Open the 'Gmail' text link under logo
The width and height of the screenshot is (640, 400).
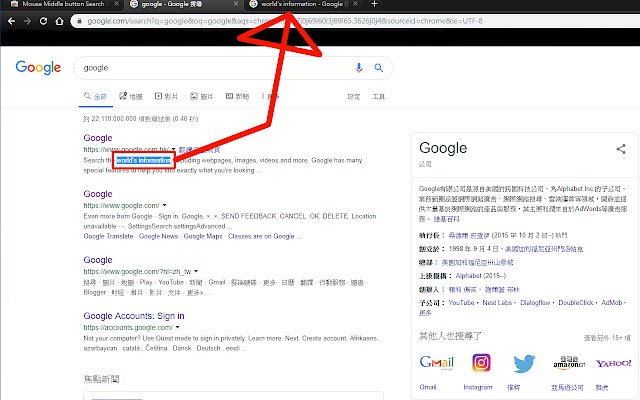(x=428, y=387)
